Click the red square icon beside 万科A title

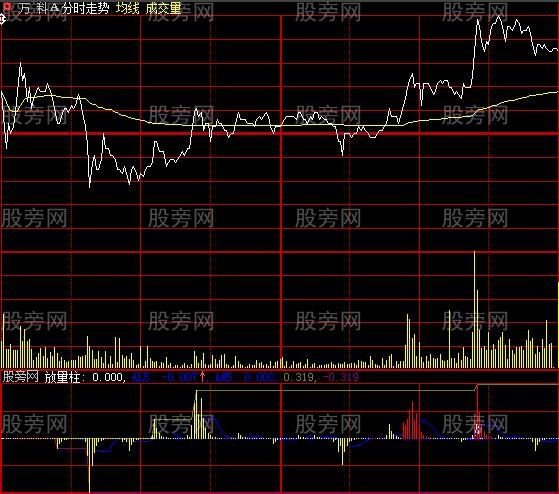pos(7,7)
